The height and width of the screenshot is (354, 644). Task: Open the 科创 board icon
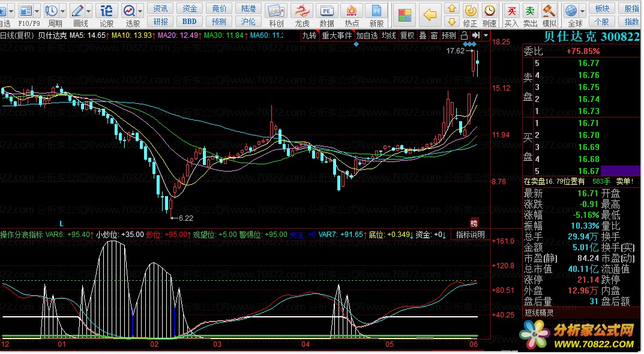(276, 11)
